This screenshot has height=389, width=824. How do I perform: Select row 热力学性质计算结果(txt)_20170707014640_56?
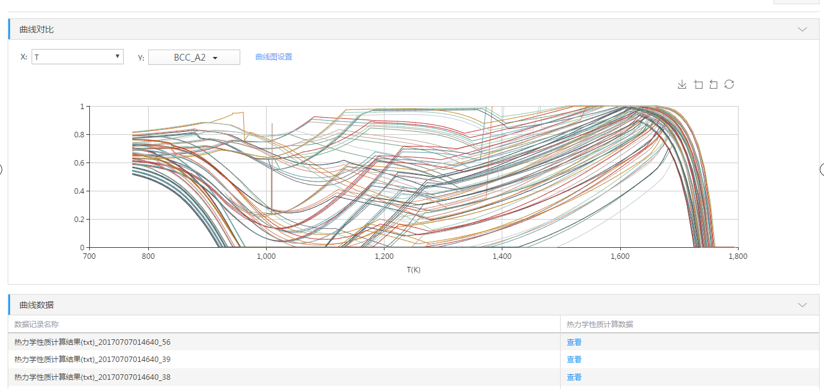point(414,342)
